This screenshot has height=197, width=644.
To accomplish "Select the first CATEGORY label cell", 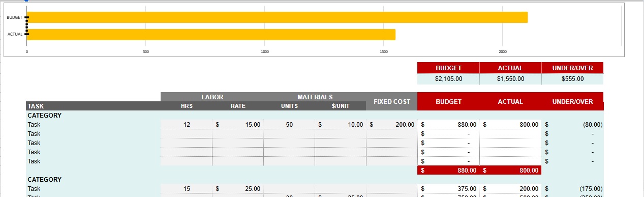I will 93,115.
